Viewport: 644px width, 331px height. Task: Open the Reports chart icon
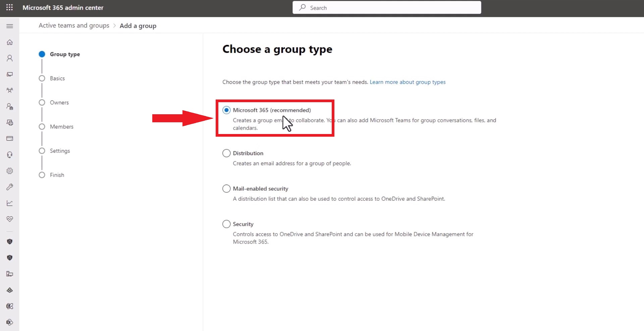pos(10,203)
